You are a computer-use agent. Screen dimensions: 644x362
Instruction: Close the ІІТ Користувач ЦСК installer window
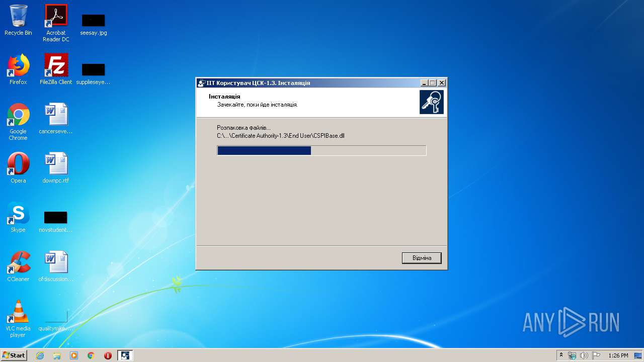(442, 83)
